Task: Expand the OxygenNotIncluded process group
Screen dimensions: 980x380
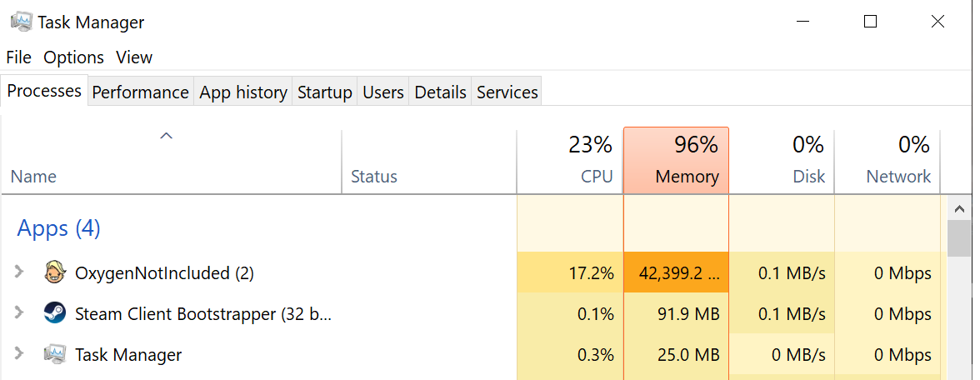Action: pos(20,272)
